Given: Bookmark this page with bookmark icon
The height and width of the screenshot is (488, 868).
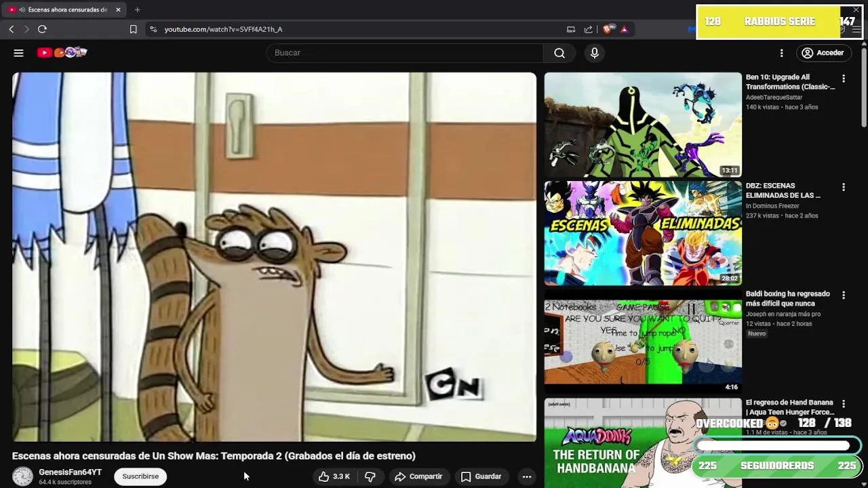Looking at the screenshot, I should pos(133,29).
